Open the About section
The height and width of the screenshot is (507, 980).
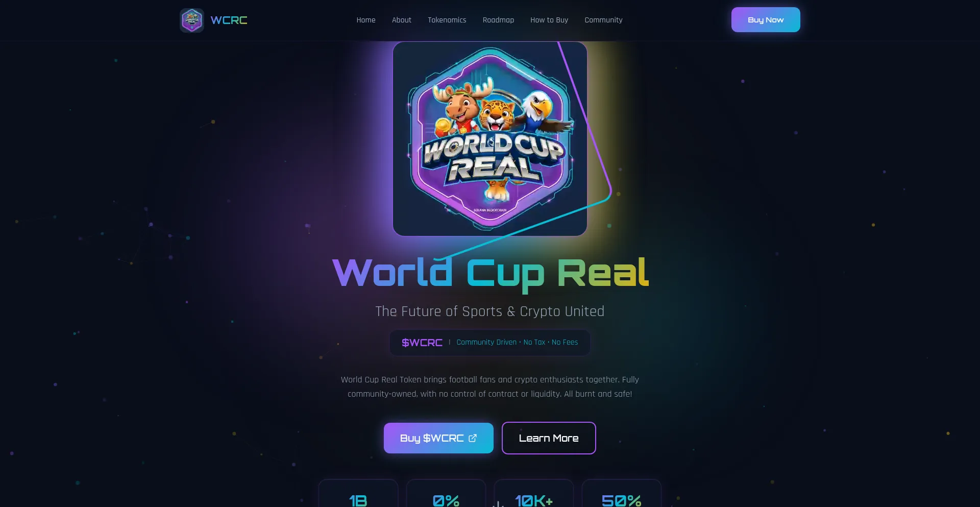[x=402, y=20]
